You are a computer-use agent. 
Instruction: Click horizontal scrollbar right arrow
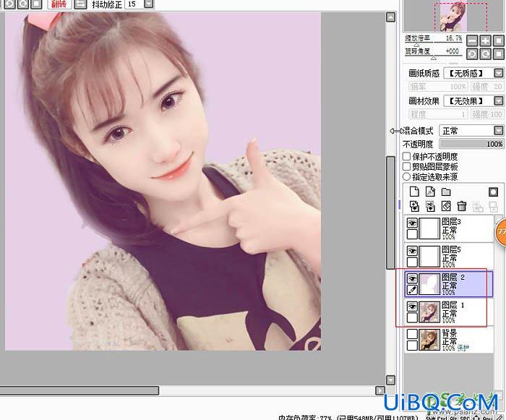pyautogui.click(x=380, y=390)
